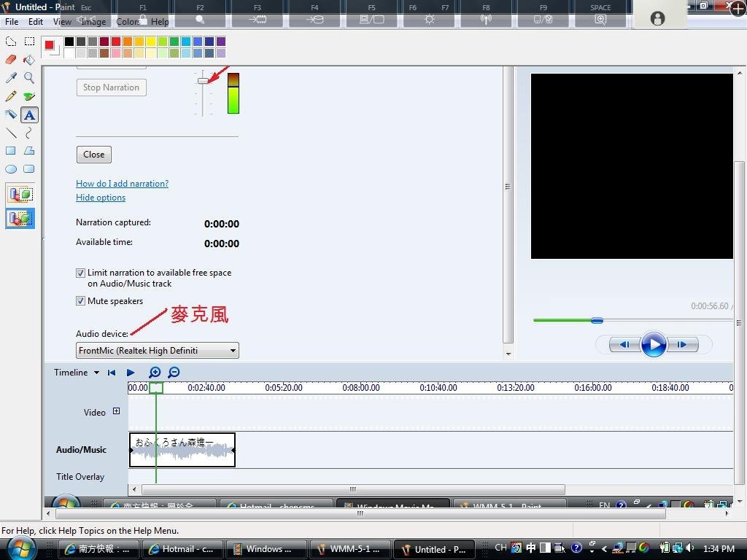747x560 pixels.
Task: Choose the opaque background option
Action: click(x=20, y=194)
